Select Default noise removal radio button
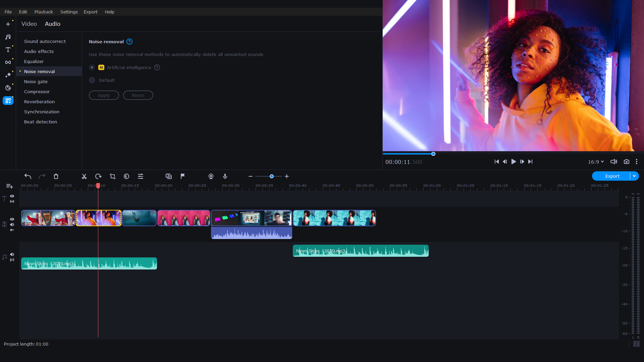Screen dimensions: 644x362 [x=92, y=80]
